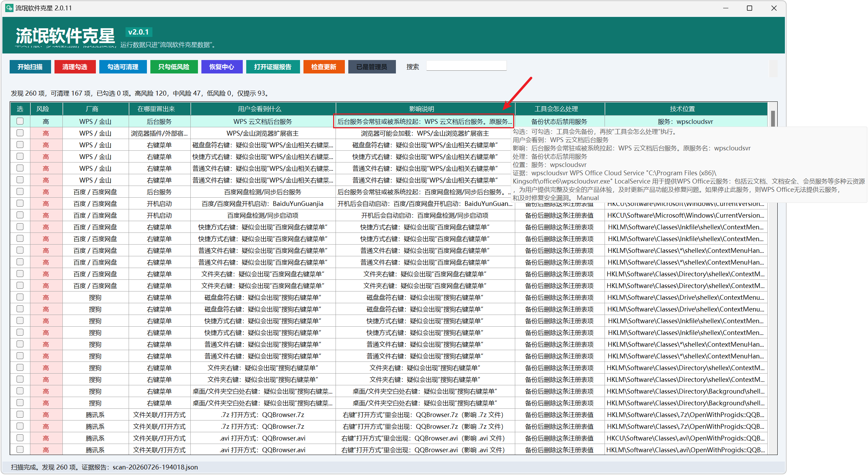Select checkbox for 百度网盘检测/同步启动项 row
This screenshot has height=475, width=868.
20,215
